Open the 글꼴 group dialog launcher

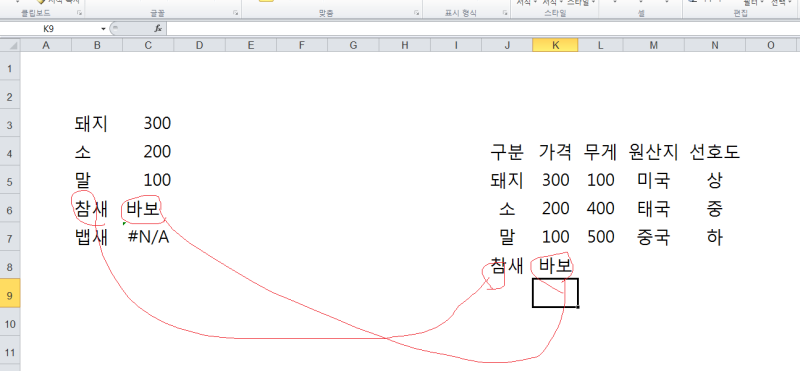click(236, 13)
